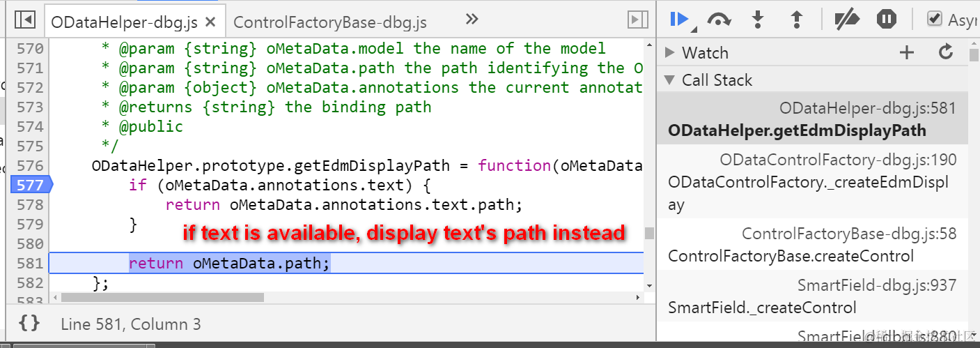This screenshot has width=980, height=348.
Task: Toggle pause on exceptions
Action: (887, 19)
